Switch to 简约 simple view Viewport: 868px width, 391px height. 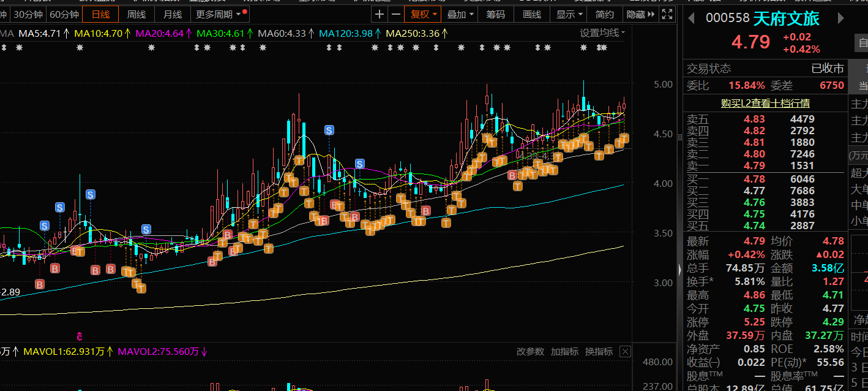click(x=605, y=14)
